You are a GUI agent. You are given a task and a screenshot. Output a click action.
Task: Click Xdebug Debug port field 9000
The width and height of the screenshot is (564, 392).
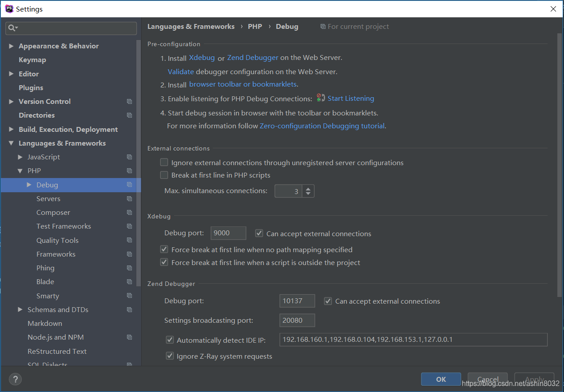click(x=228, y=233)
